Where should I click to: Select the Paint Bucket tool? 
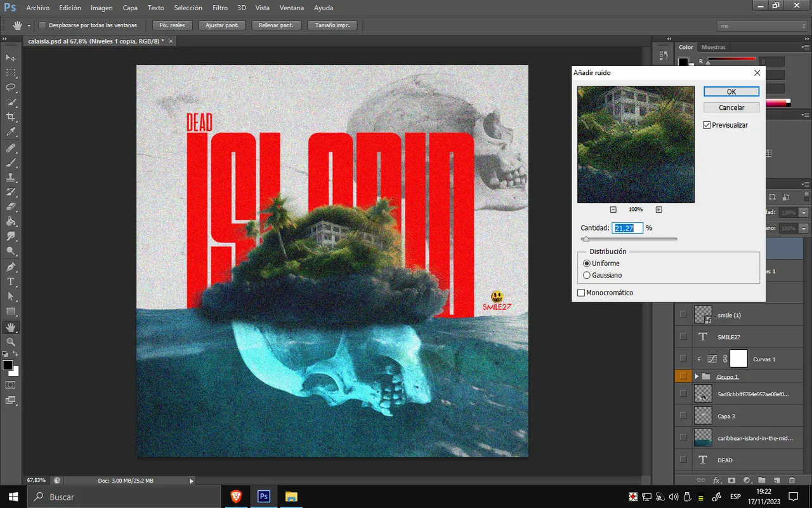[x=11, y=222]
